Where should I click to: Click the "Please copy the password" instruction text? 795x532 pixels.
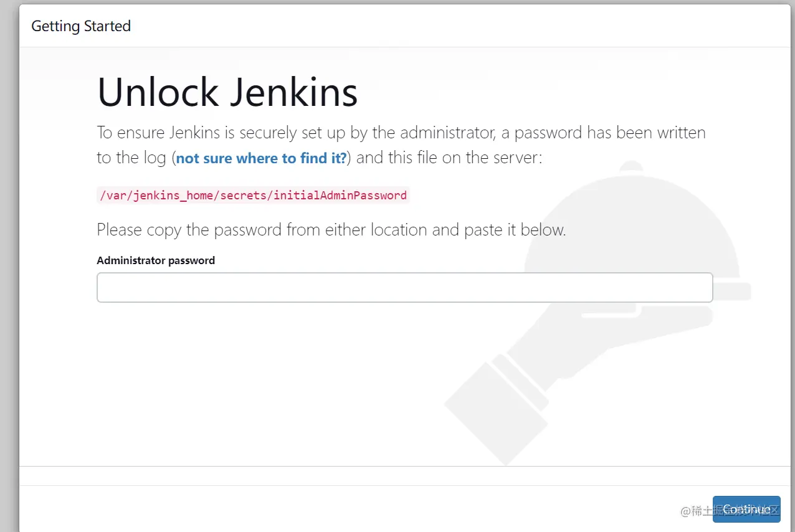click(x=331, y=230)
